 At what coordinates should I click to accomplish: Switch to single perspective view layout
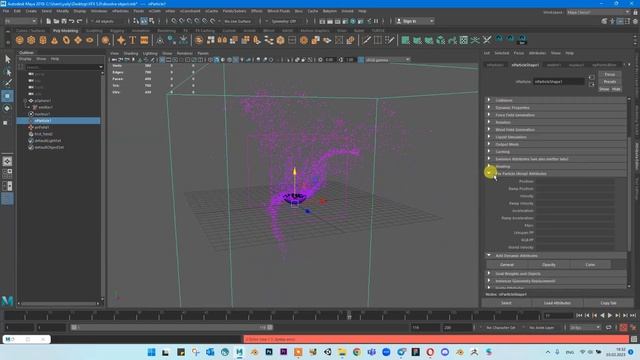click(7, 161)
